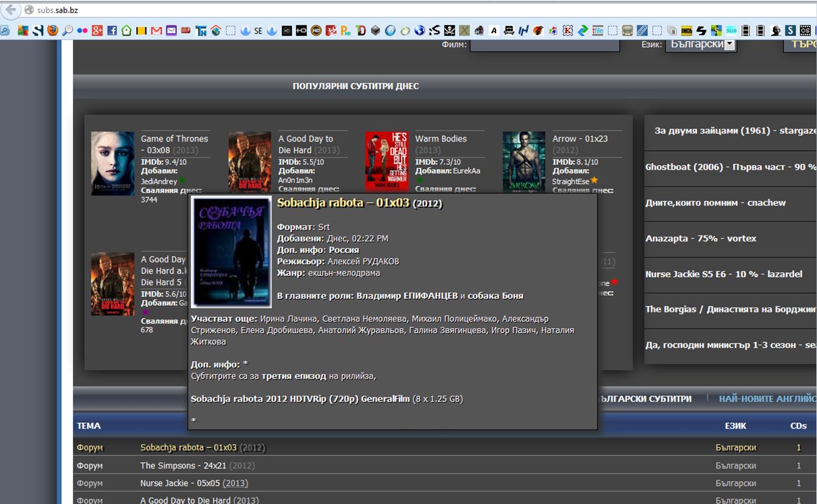Open the cyan SUB bookmark icon

732,31
